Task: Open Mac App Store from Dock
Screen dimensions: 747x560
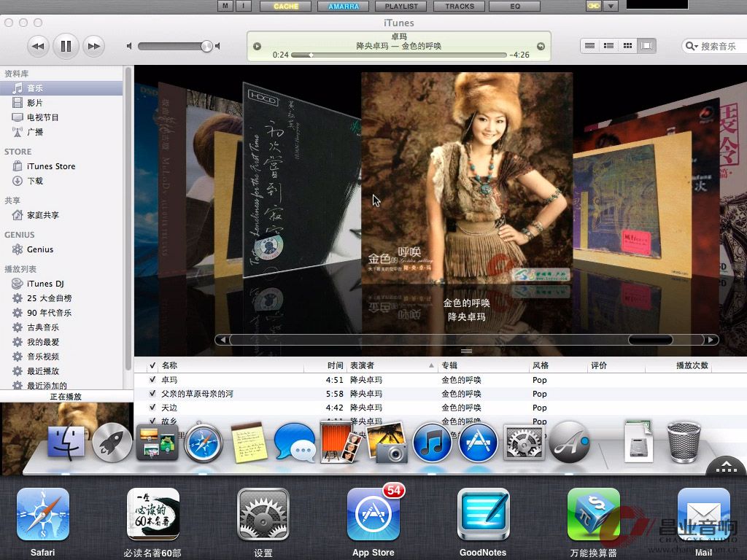Action: 478,443
